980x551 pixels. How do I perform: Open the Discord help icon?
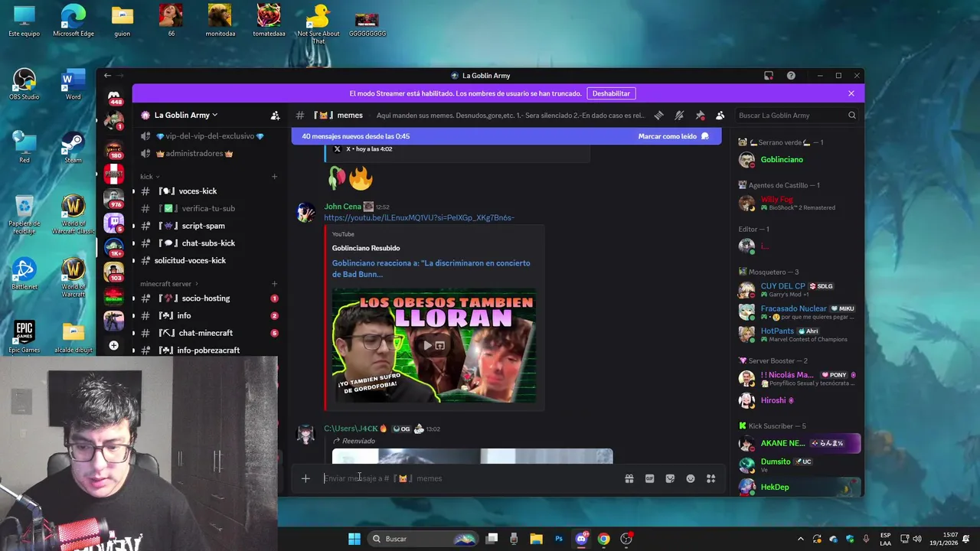[x=791, y=76]
